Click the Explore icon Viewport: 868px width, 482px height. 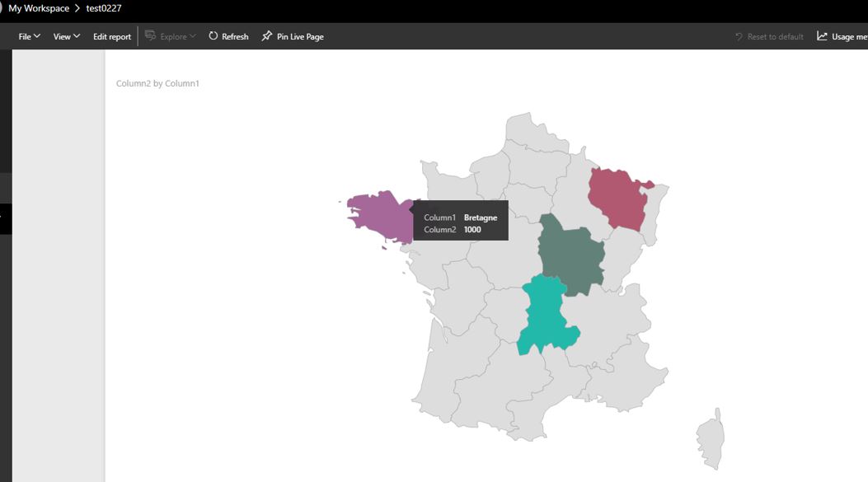tap(150, 36)
